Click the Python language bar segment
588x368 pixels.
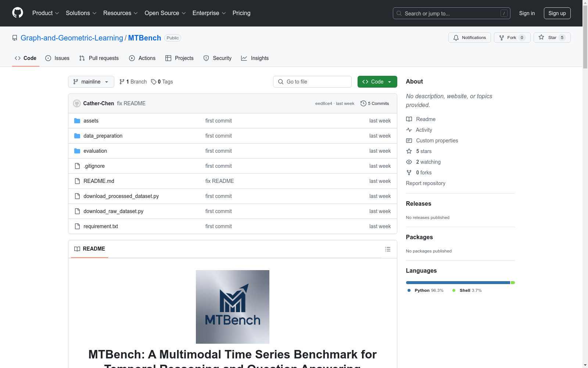(458, 283)
